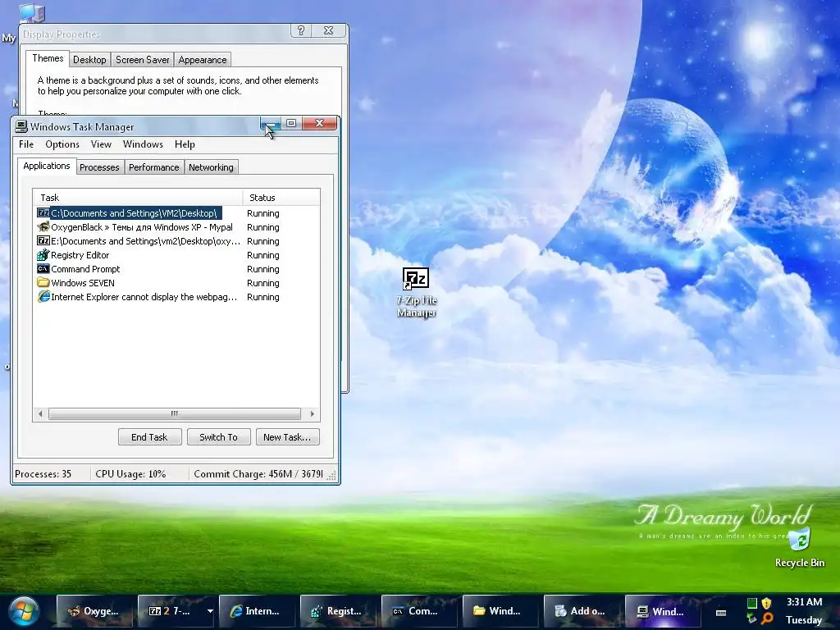This screenshot has width=840, height=630.
Task: Click the Task Manager title bar icon
Action: [x=21, y=126]
